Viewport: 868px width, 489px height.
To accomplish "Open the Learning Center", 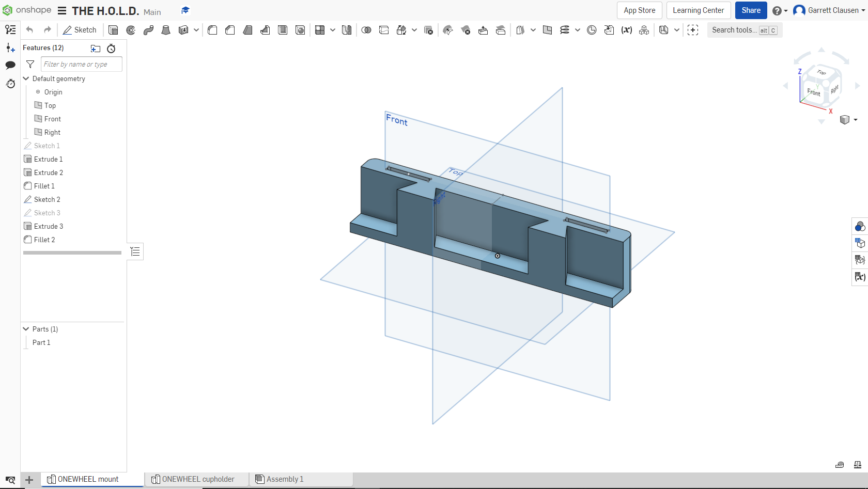I will click(698, 10).
